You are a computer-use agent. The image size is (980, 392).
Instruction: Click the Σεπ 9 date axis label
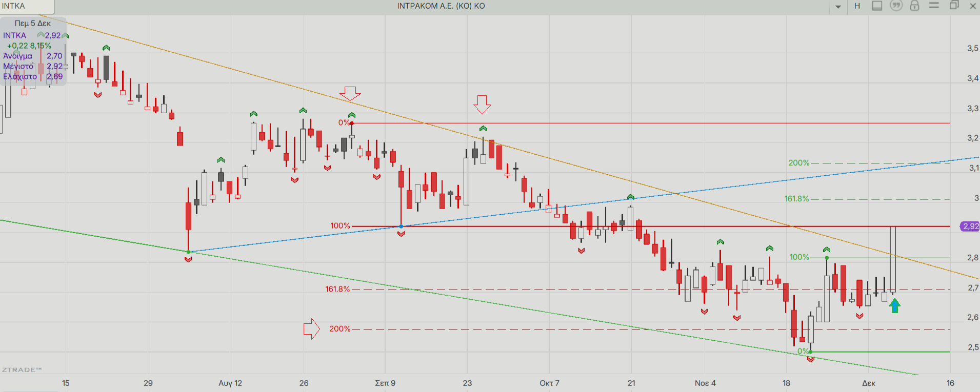click(385, 383)
